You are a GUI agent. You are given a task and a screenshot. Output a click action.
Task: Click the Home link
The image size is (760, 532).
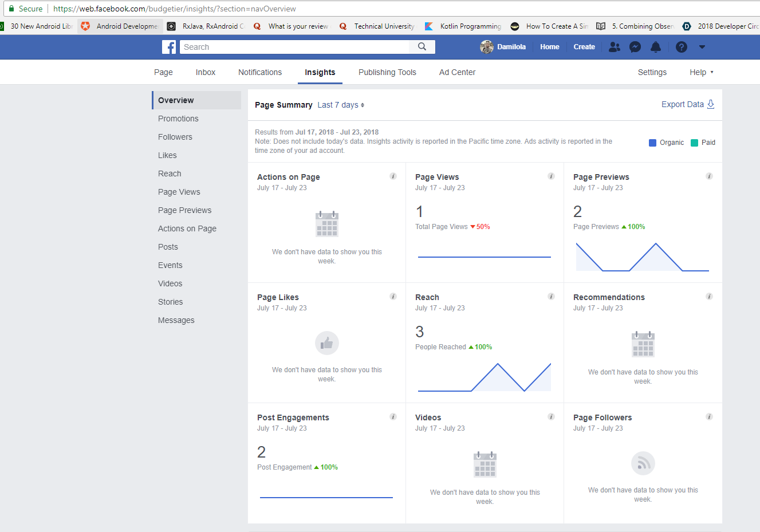coord(549,47)
